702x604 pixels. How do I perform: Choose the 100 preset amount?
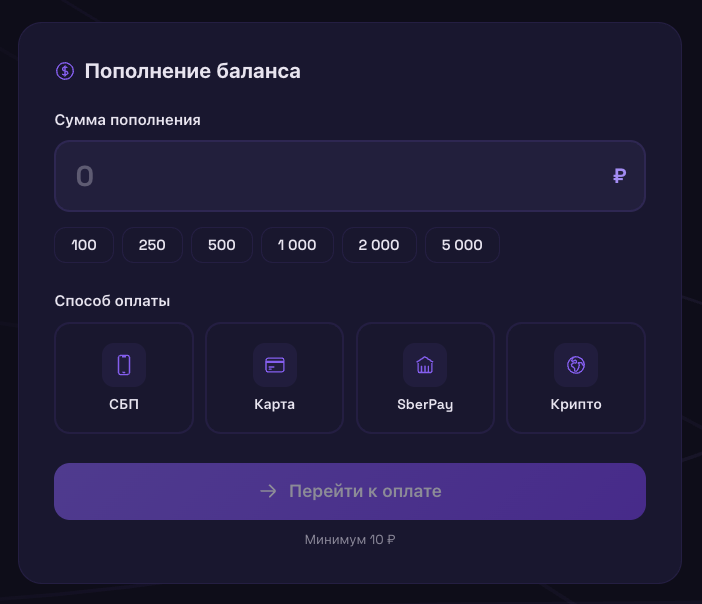pos(84,245)
